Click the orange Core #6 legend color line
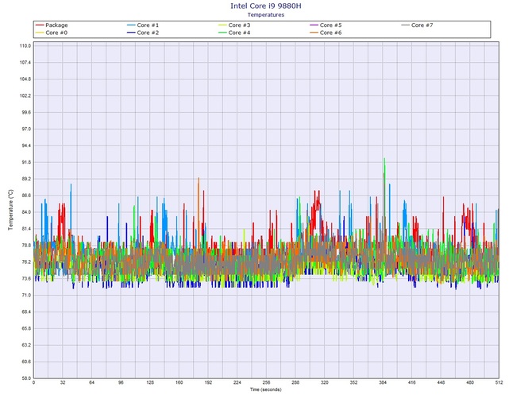This screenshot has width=532, height=399. [x=314, y=33]
